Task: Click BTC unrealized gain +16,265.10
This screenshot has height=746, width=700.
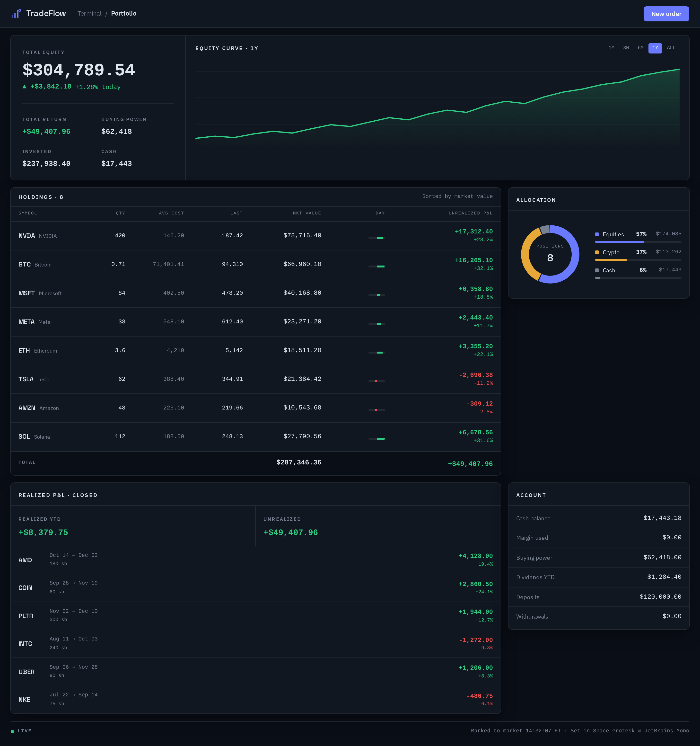Action: (x=474, y=260)
